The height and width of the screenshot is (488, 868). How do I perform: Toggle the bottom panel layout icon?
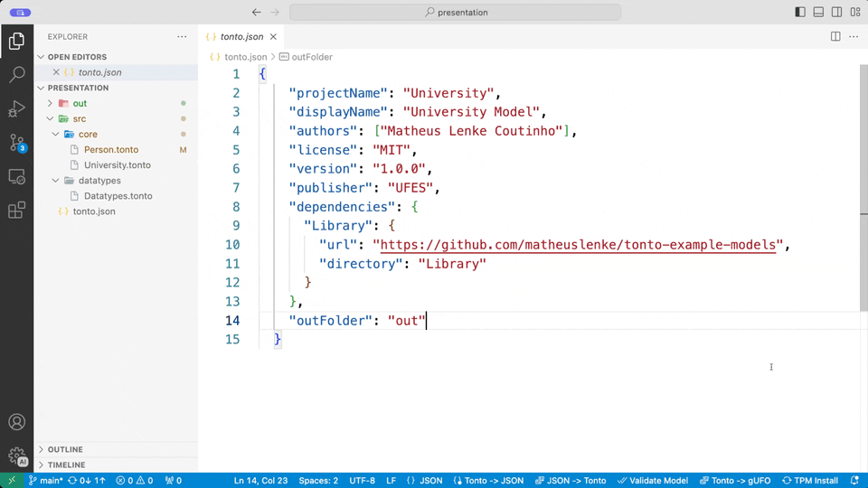[818, 12]
